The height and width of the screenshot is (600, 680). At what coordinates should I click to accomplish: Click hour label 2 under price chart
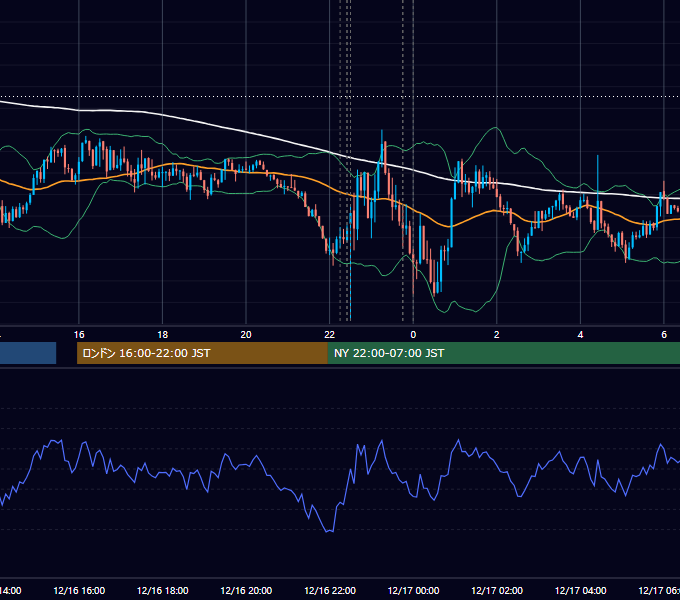(497, 335)
